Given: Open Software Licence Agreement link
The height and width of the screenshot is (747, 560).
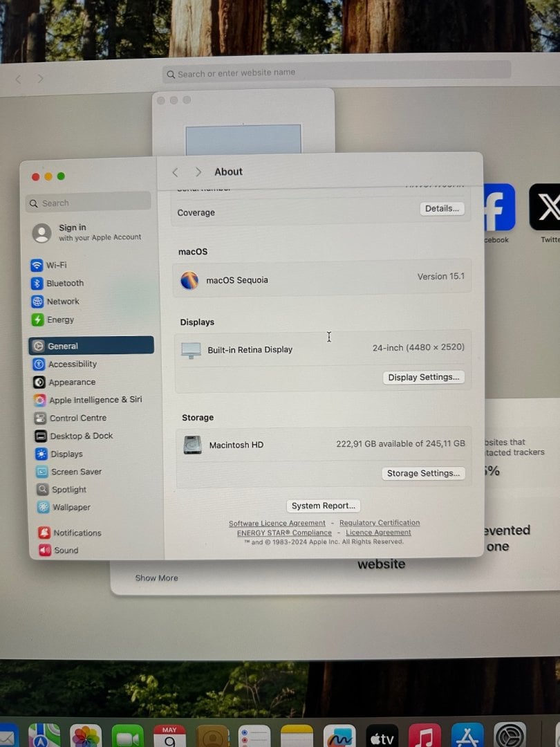Looking at the screenshot, I should point(277,523).
